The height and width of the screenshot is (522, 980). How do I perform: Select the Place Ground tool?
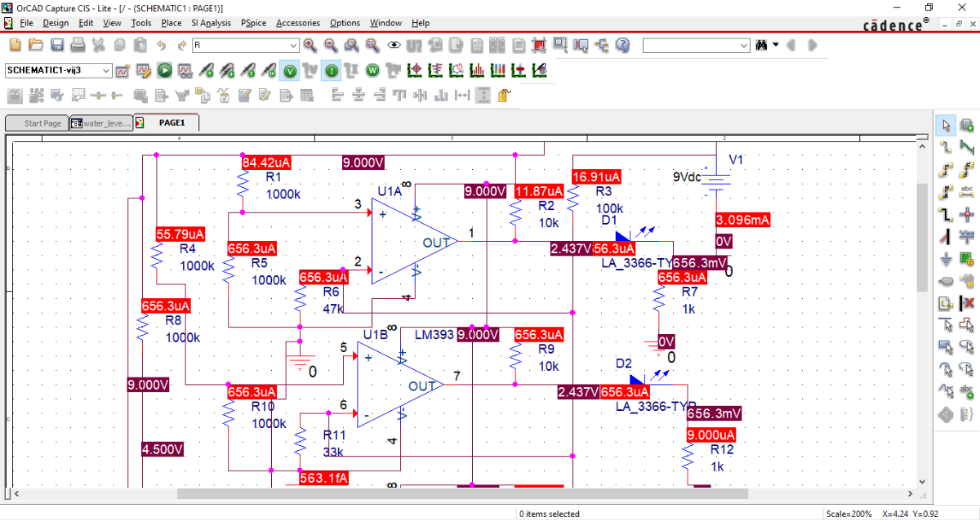coord(947,259)
